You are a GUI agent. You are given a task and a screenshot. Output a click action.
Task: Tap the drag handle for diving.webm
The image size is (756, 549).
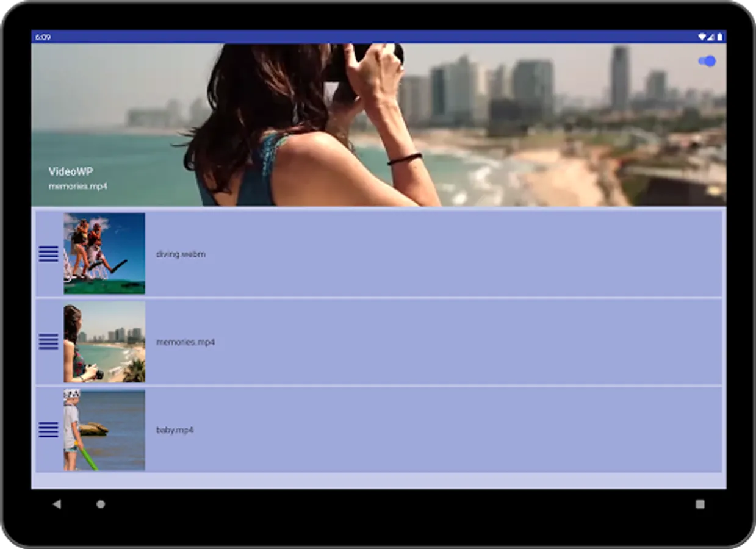(48, 254)
